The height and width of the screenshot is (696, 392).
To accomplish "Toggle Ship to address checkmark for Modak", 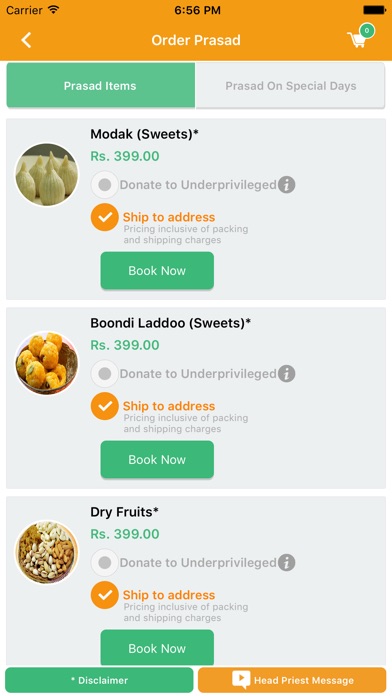I will click(x=105, y=218).
